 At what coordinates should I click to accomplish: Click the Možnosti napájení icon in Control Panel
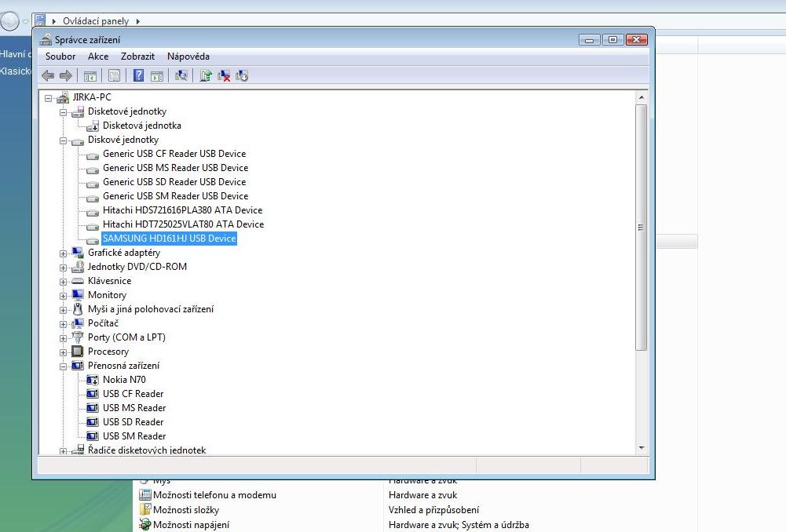point(144,524)
